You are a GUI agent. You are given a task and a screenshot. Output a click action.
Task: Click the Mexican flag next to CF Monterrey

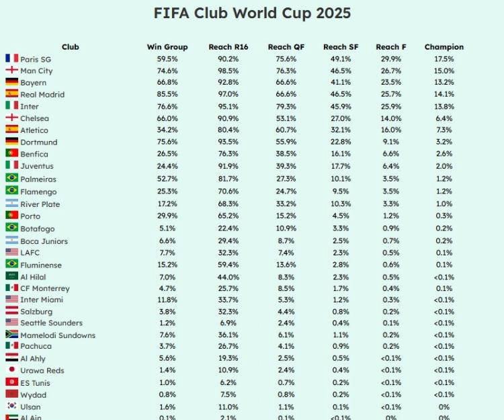pos(11,288)
